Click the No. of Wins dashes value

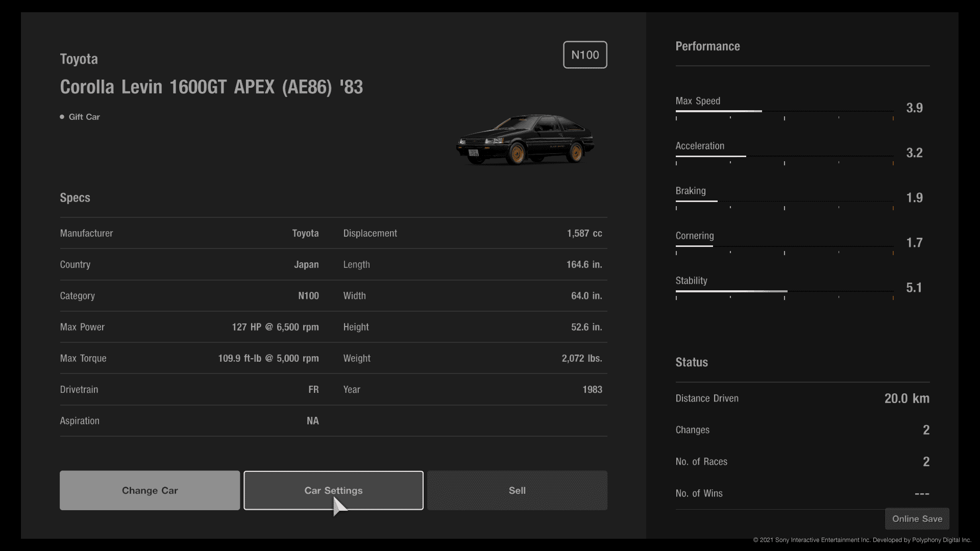[x=922, y=494]
